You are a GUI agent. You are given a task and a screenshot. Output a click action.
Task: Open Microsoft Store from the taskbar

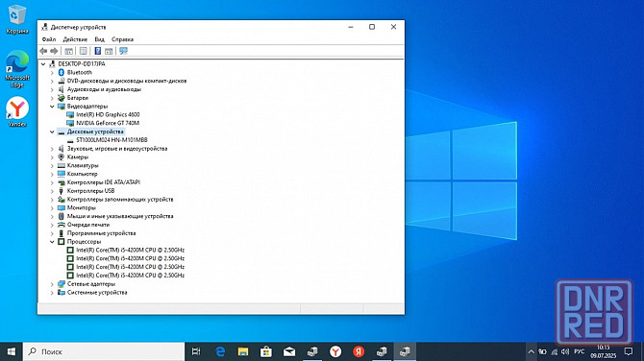click(x=266, y=351)
